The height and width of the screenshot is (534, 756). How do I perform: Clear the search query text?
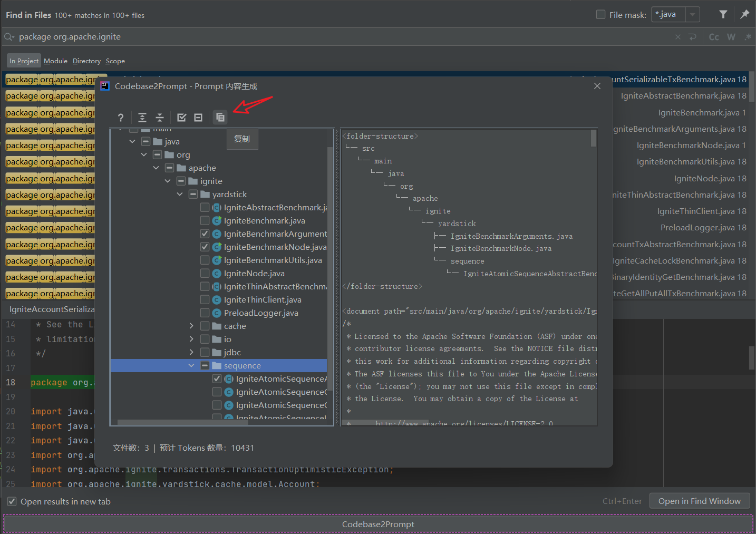(x=678, y=37)
